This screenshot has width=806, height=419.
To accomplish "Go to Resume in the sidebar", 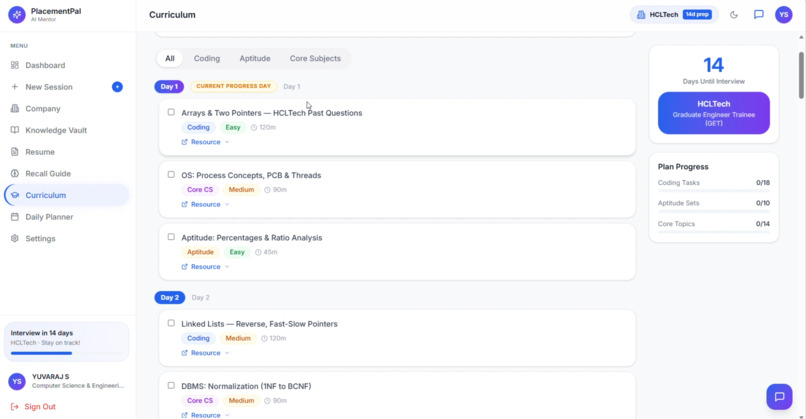I will point(66,152).
